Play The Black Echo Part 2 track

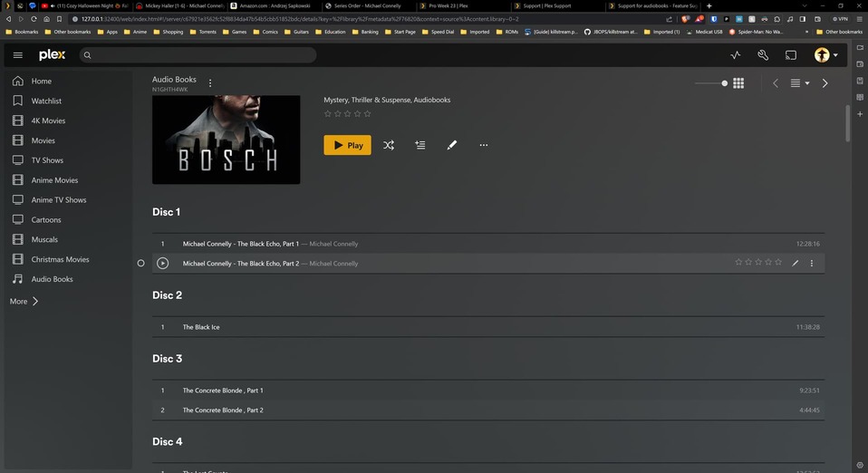point(162,263)
